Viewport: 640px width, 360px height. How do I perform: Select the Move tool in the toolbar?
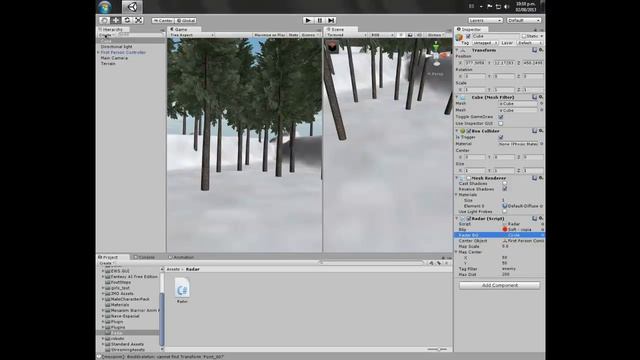(116, 20)
